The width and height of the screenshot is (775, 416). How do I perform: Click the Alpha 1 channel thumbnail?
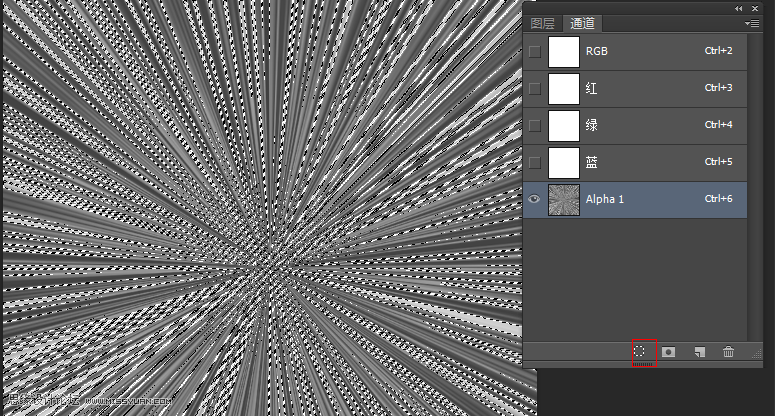click(x=564, y=200)
